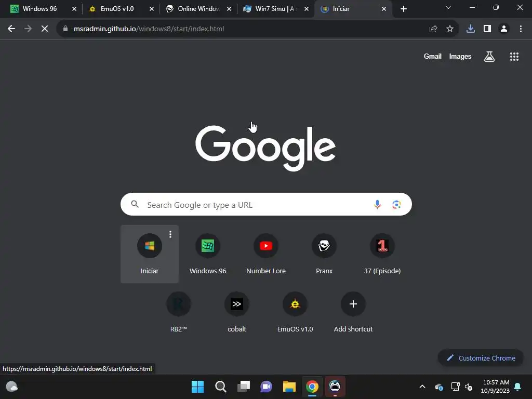The width and height of the screenshot is (532, 399).
Task: Click the muted volume tray icon
Action: (469, 387)
